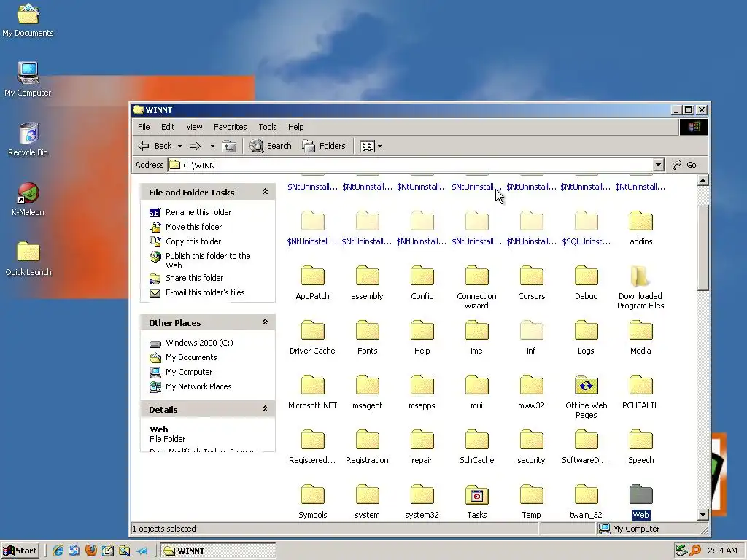Select the addins folder
Screen dimensions: 747x560
640,227
